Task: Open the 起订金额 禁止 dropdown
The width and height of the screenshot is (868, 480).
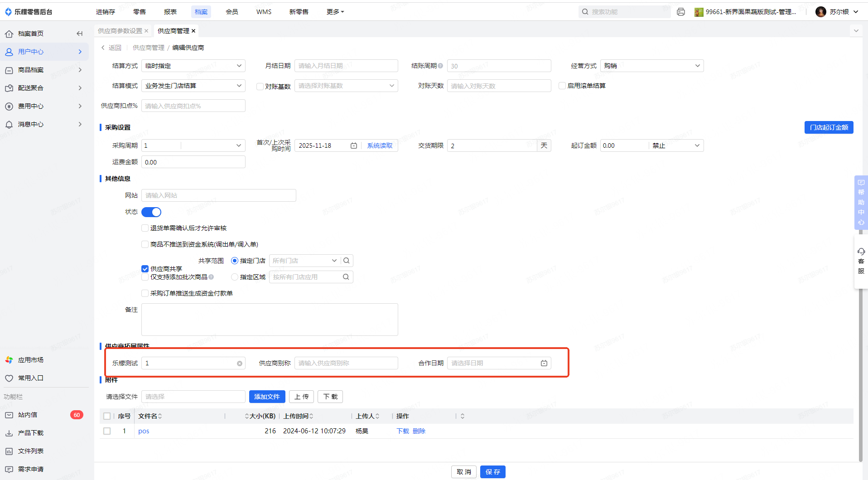Action: coord(676,145)
